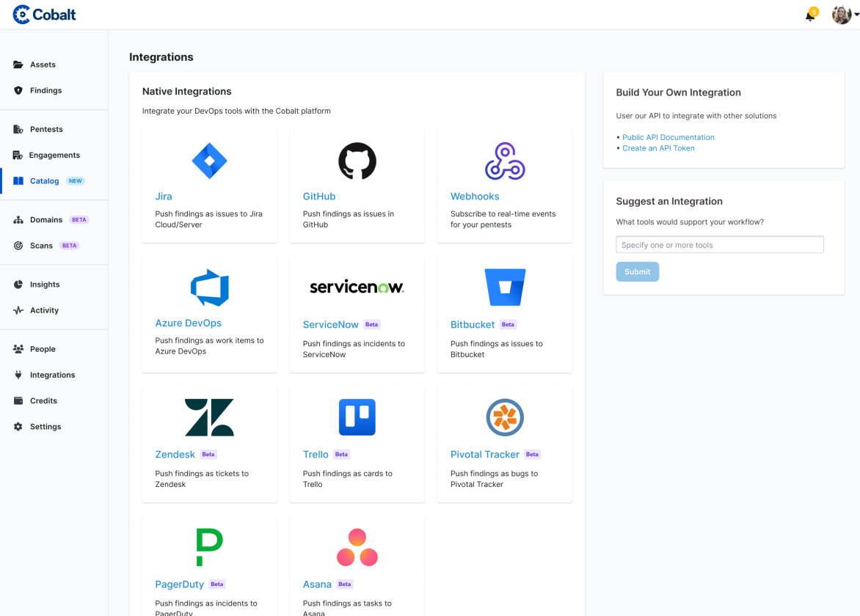Click the Catalog book icon in sidebar
The height and width of the screenshot is (616, 860).
(18, 181)
